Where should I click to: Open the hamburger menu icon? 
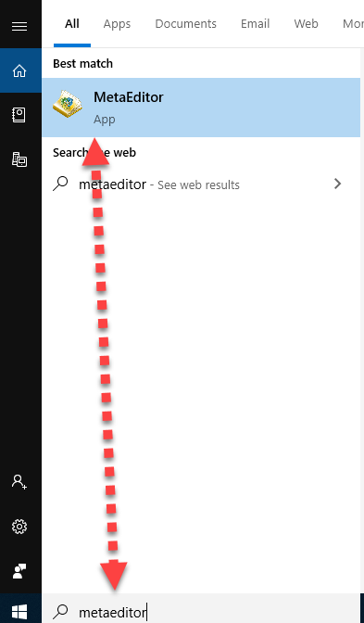coord(19,26)
